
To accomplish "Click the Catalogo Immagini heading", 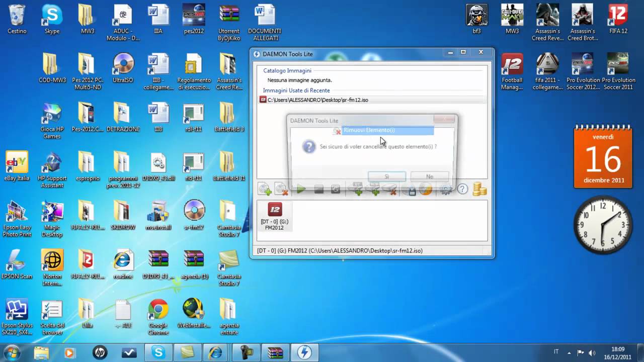I will tap(287, 70).
